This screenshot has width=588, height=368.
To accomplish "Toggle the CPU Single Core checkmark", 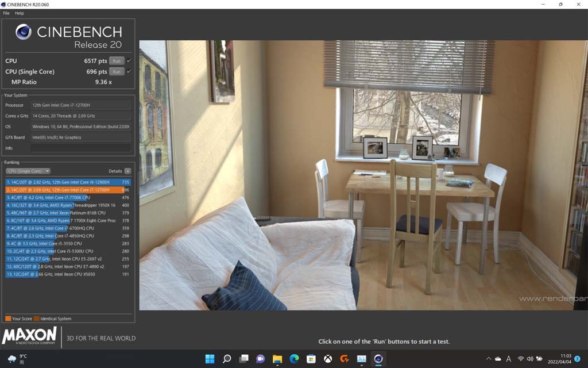I will pos(129,71).
